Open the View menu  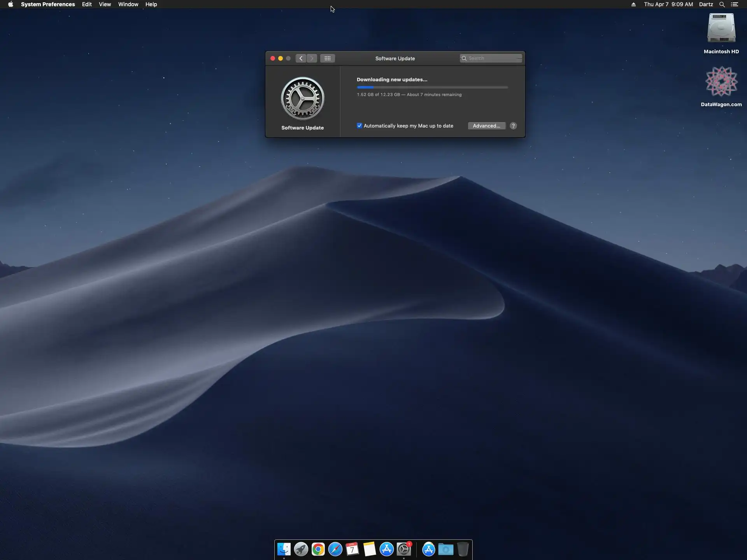(x=105, y=4)
